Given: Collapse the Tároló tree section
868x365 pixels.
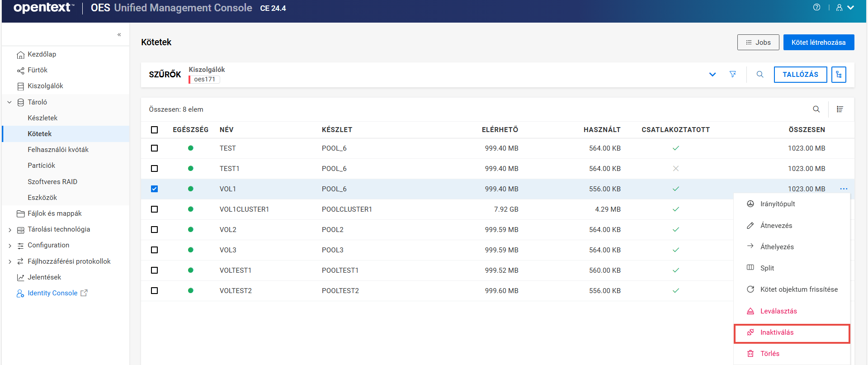Looking at the screenshot, I should click(9, 102).
